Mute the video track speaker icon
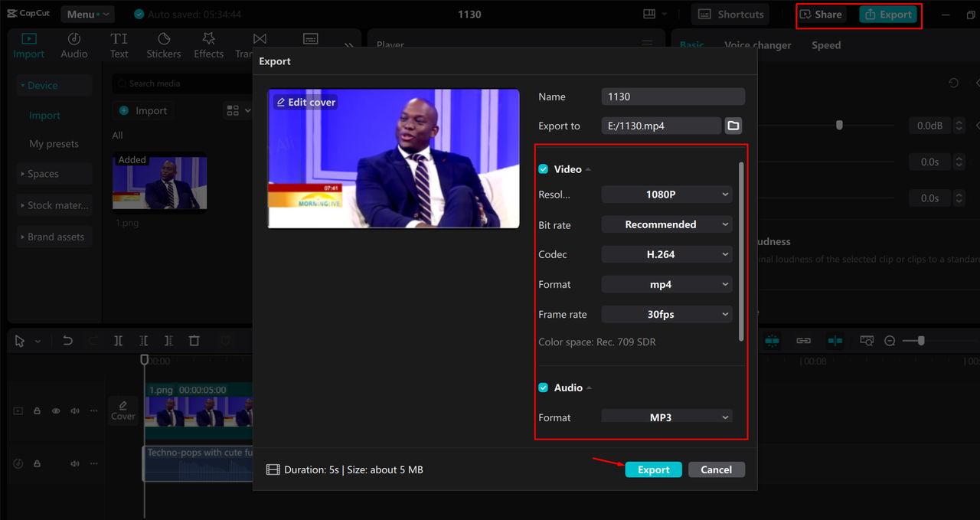 point(75,411)
